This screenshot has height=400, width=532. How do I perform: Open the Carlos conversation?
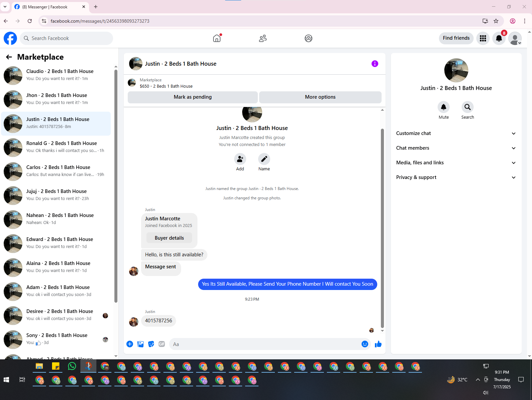coord(56,172)
